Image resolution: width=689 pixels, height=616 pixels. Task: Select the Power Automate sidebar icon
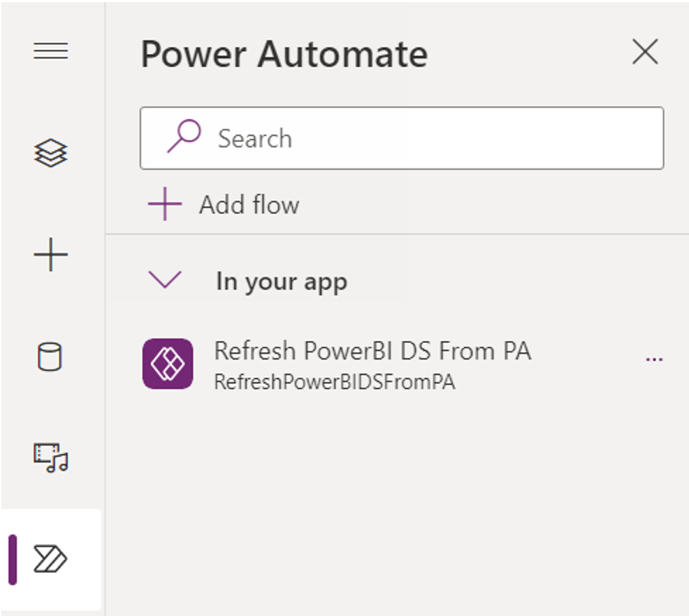pyautogui.click(x=52, y=559)
